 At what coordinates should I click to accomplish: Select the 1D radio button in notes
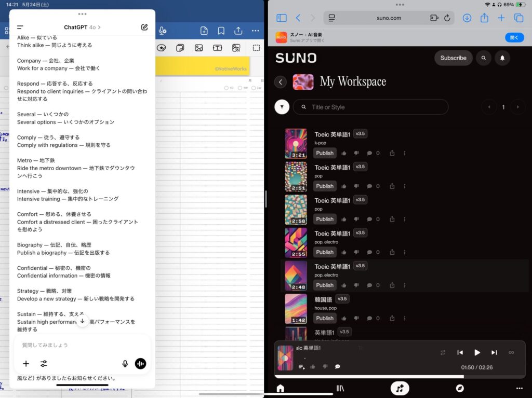coord(227,88)
